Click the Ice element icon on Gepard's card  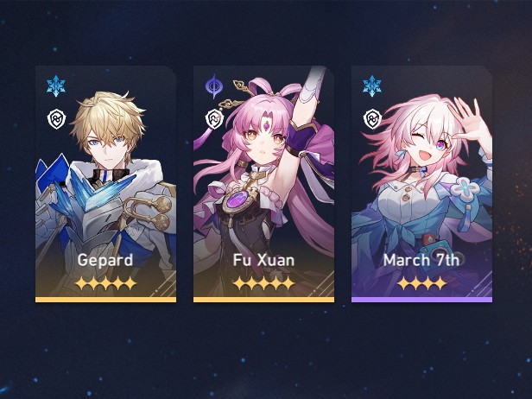(56, 85)
